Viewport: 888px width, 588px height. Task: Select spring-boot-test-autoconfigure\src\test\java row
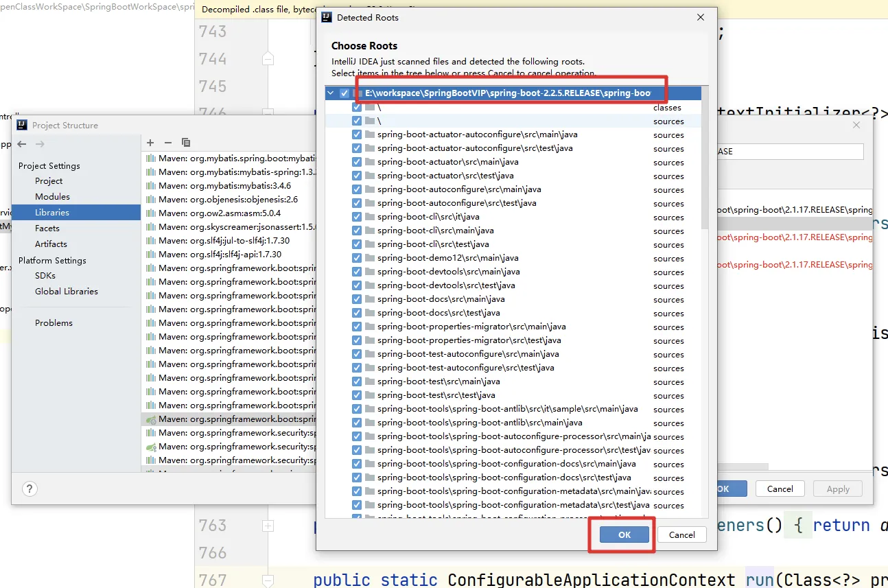[x=513, y=368]
